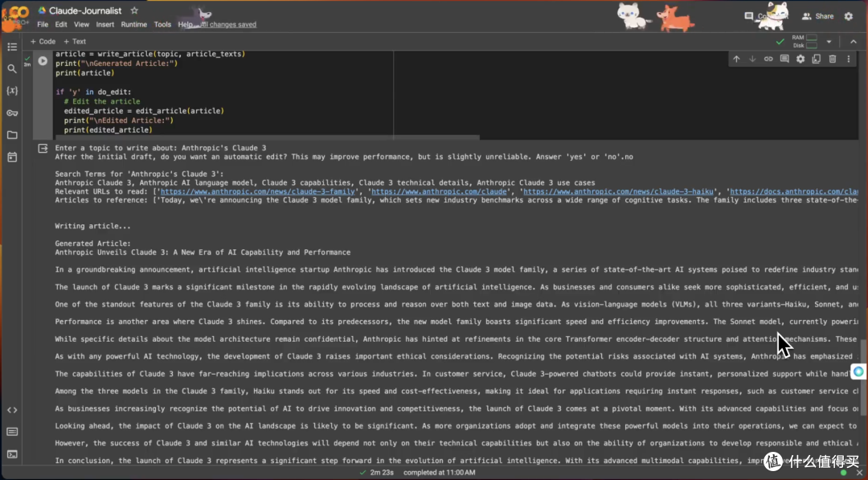Open the Runtime menu
This screenshot has width=868, height=480.
[x=134, y=24]
